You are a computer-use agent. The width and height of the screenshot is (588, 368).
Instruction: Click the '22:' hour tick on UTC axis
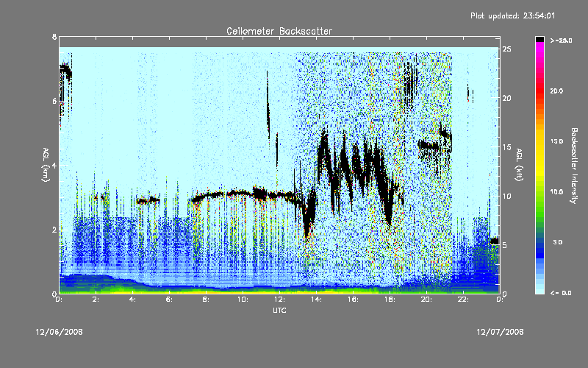coord(463,300)
